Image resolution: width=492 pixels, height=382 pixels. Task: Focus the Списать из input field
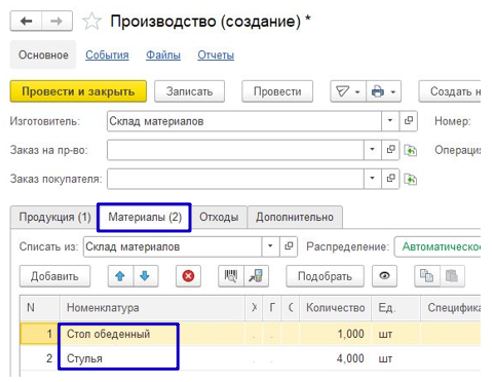click(172, 247)
